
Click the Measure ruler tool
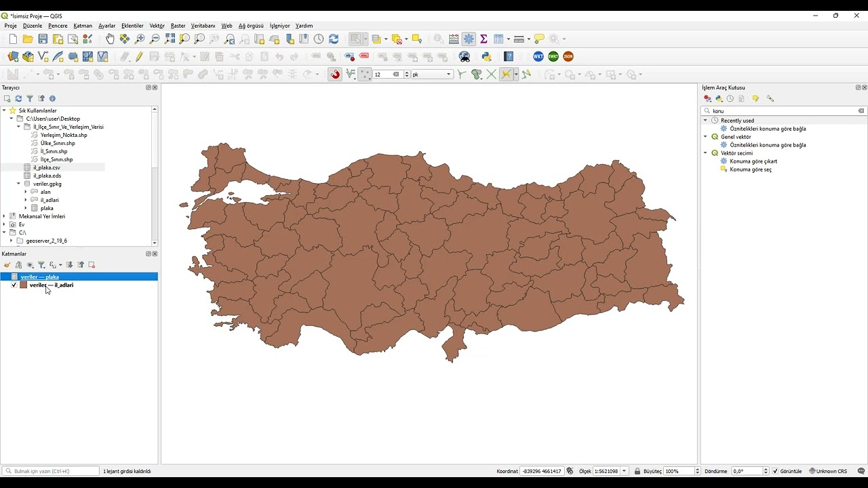(x=519, y=39)
